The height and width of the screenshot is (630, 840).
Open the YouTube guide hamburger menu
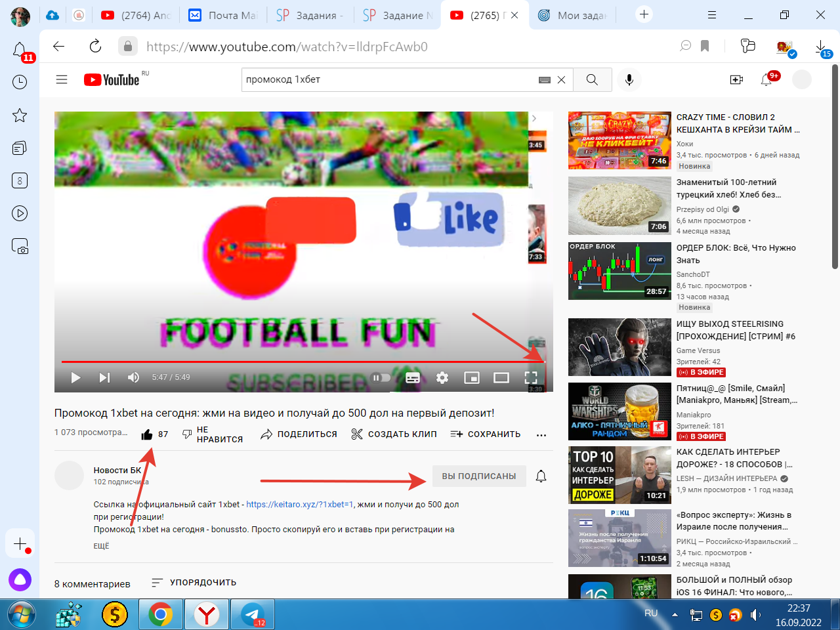coord(62,79)
